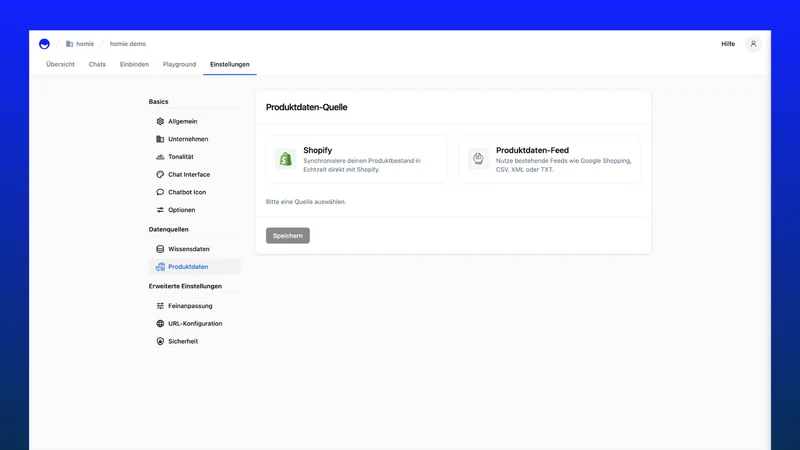Open Unternehmen settings label

(188, 139)
